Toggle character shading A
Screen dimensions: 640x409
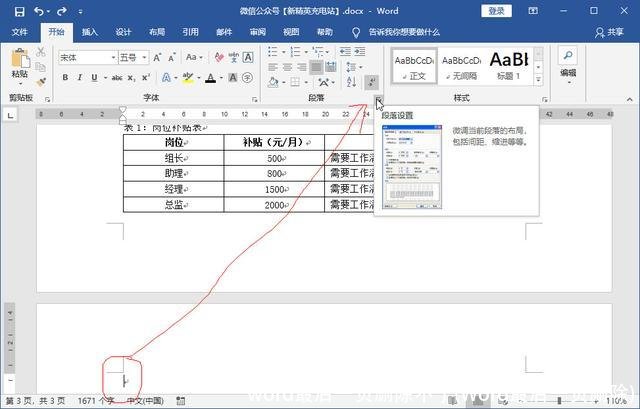[x=233, y=78]
